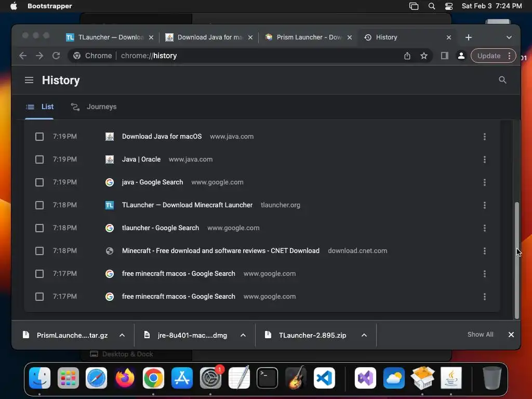Image resolution: width=532 pixels, height=399 pixels.
Task: Launch Firefox from the Dock
Action: point(125,378)
